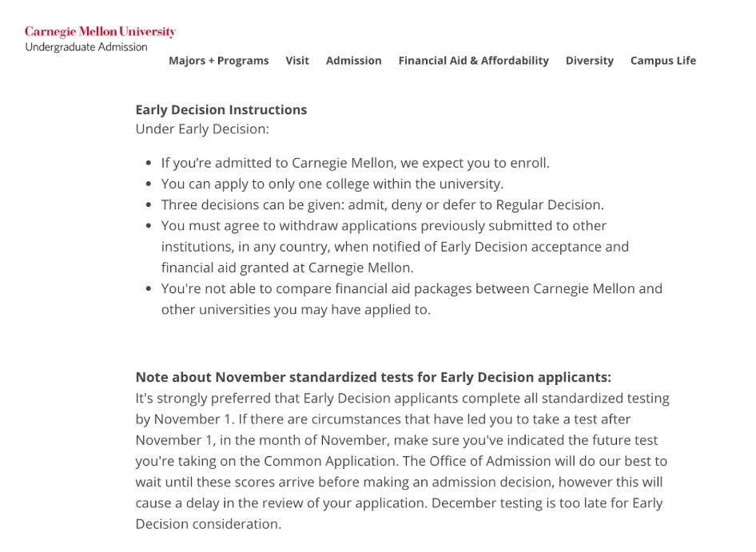Select Admission in the navigation bar

(x=353, y=61)
